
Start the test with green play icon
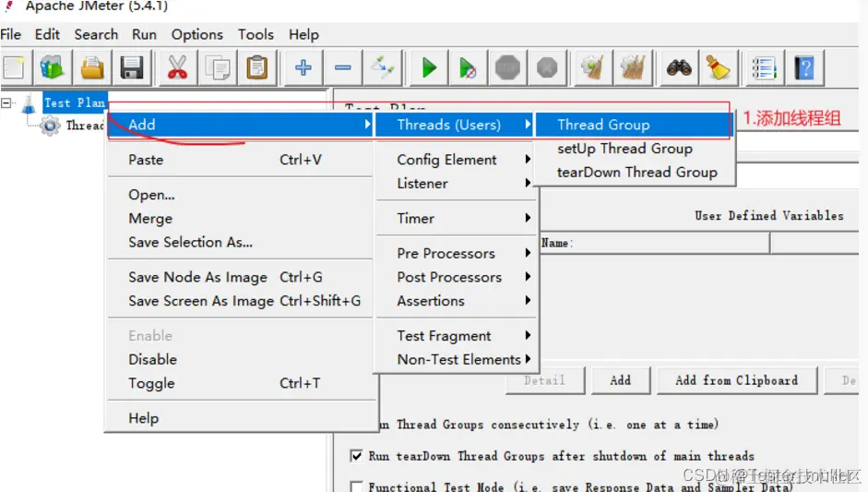(x=428, y=67)
